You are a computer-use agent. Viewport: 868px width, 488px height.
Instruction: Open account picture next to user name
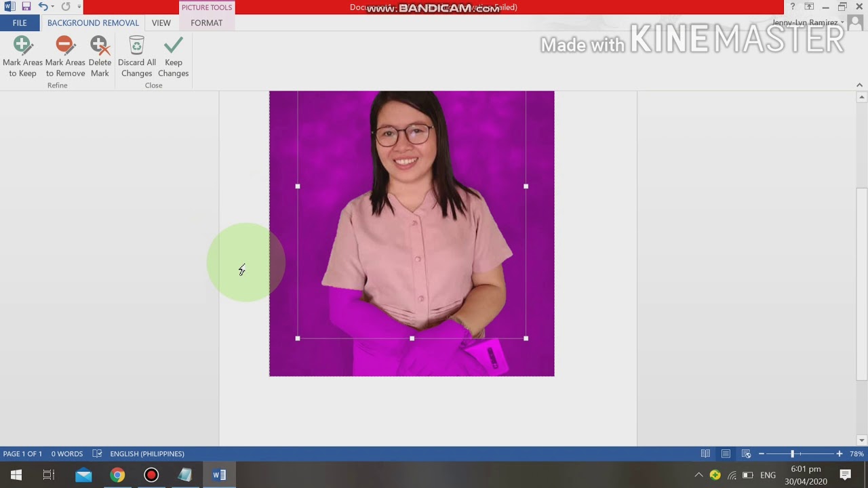tap(855, 22)
